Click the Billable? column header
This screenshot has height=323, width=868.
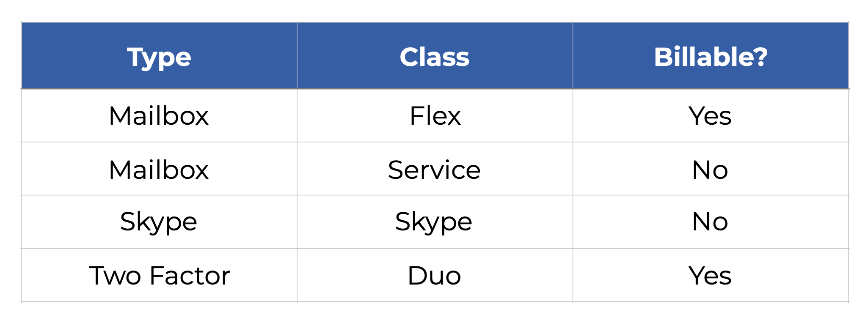[x=711, y=57]
